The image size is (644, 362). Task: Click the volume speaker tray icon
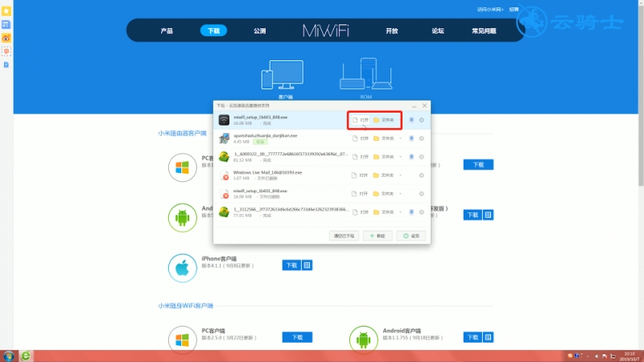597,356
